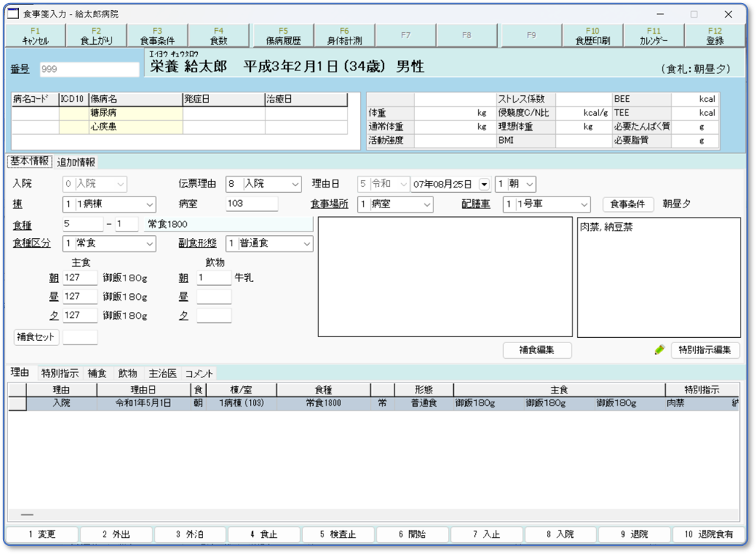Switch to the 追加情報 tab
Image resolution: width=756 pixels, height=554 pixels.
coord(76,163)
